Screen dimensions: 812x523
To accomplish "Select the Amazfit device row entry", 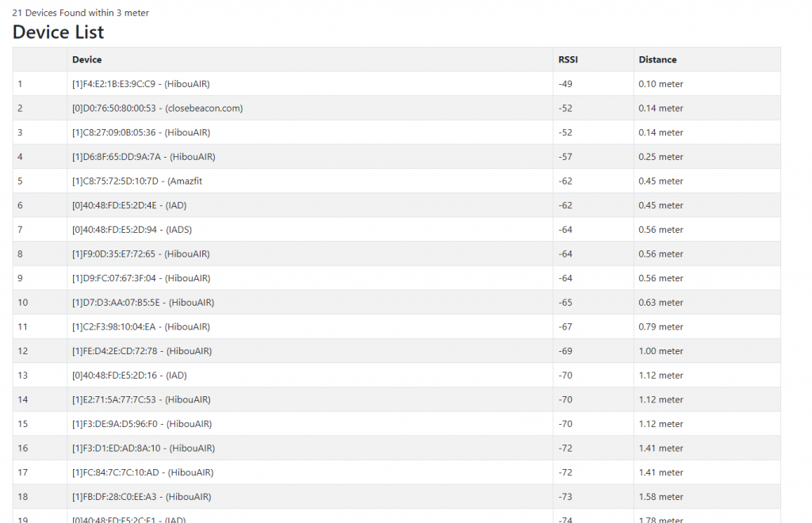I will (136, 181).
